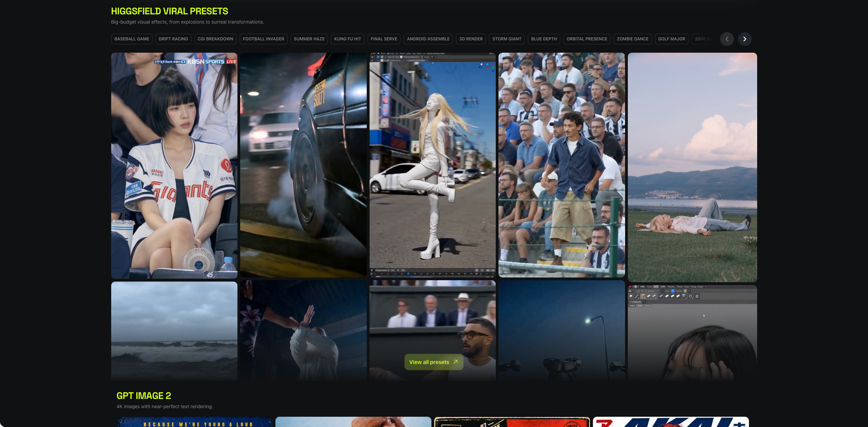Screen dimensions: 868x427
Task: Open baseball fan video thumbnail
Action: (174, 165)
